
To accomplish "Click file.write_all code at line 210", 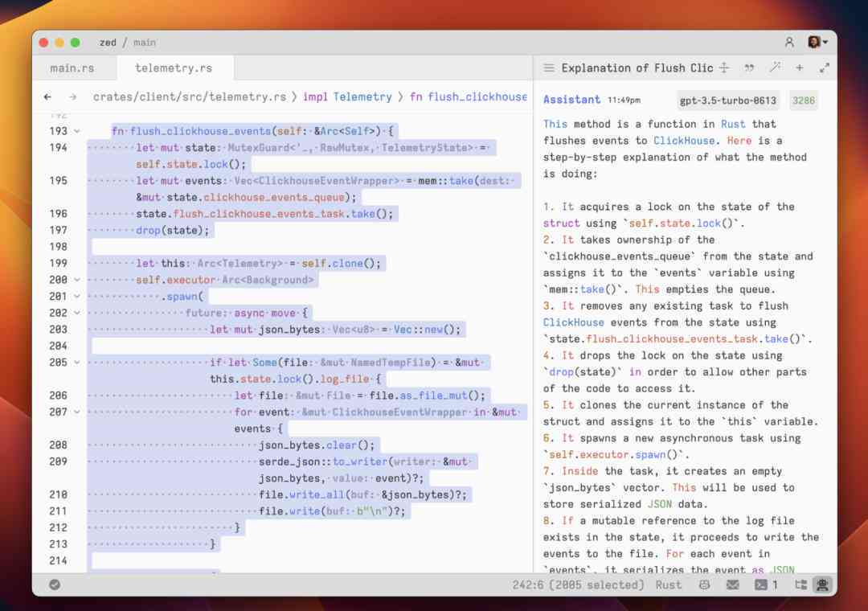I will [x=362, y=494].
